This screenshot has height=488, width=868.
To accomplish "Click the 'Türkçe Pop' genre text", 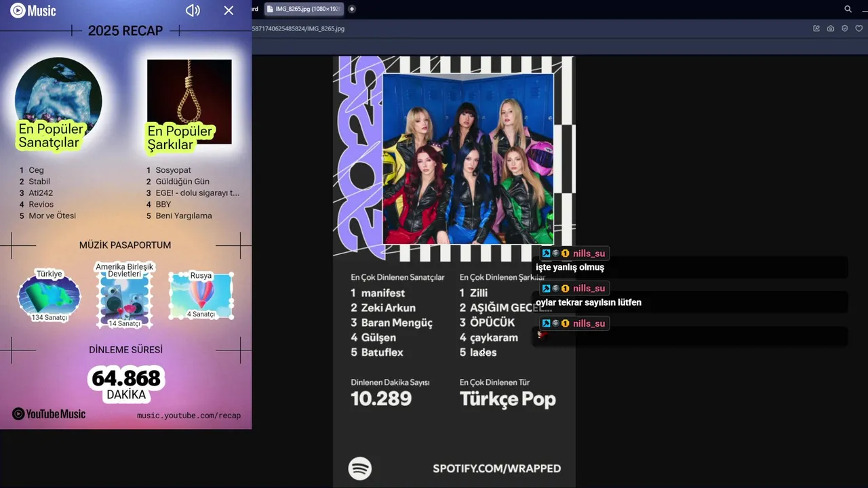I will point(508,399).
